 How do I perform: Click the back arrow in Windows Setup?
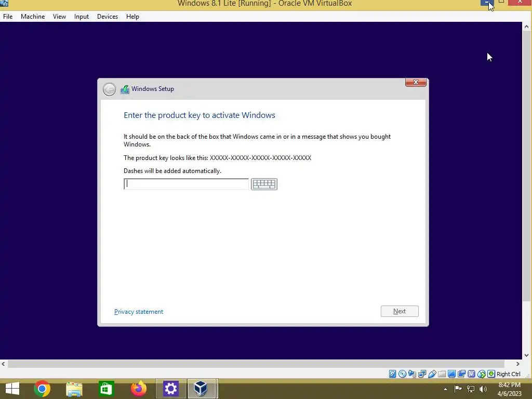109,89
